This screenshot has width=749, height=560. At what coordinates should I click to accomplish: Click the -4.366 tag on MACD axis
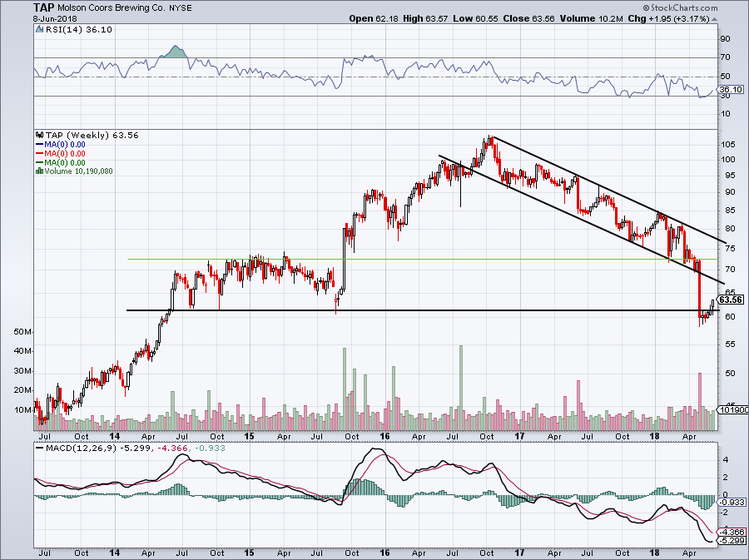(x=732, y=532)
